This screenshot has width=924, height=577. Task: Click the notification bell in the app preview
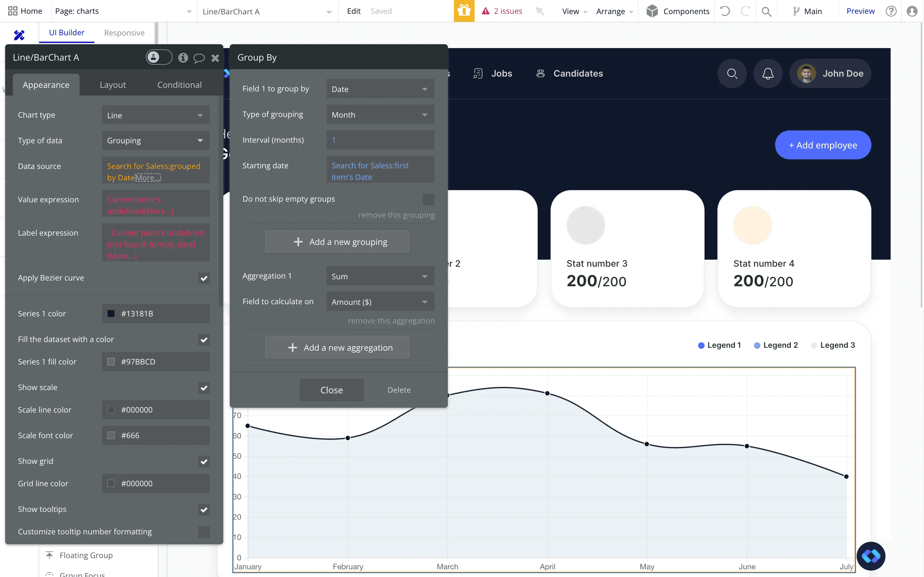768,74
